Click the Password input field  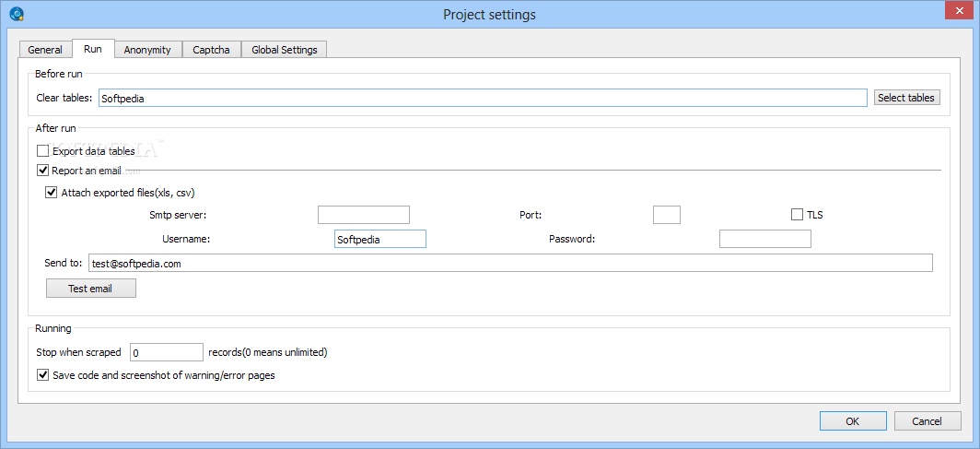click(x=765, y=239)
